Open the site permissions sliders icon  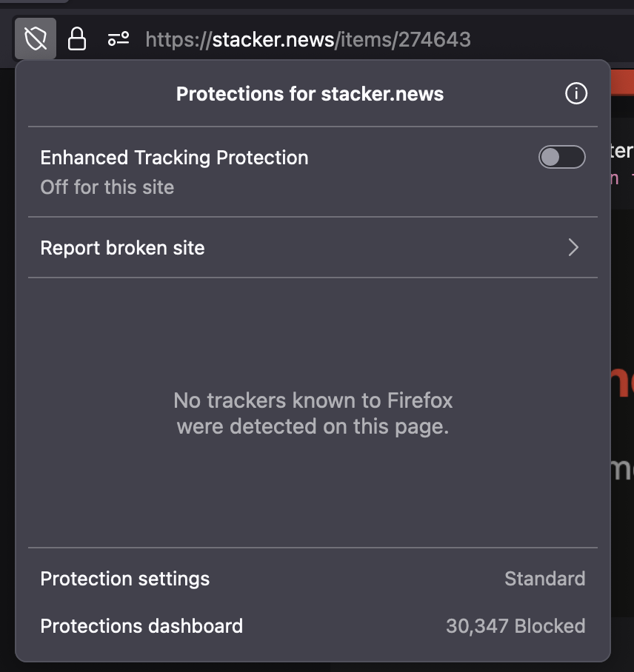point(119,39)
